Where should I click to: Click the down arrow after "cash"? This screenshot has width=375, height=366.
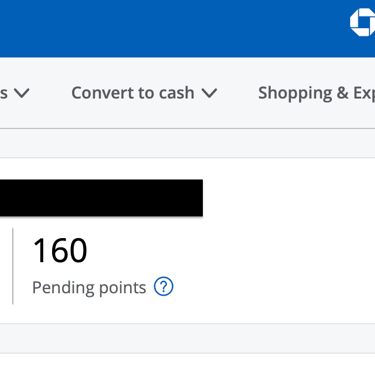[x=210, y=93]
